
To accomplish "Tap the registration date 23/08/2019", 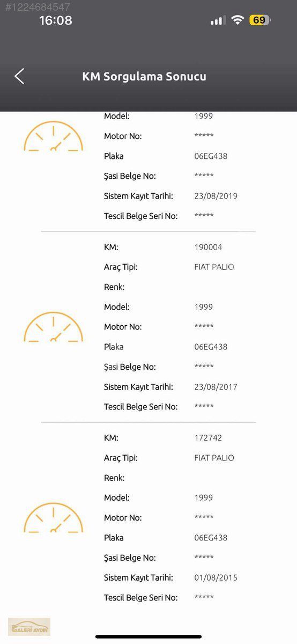I will click(216, 196).
